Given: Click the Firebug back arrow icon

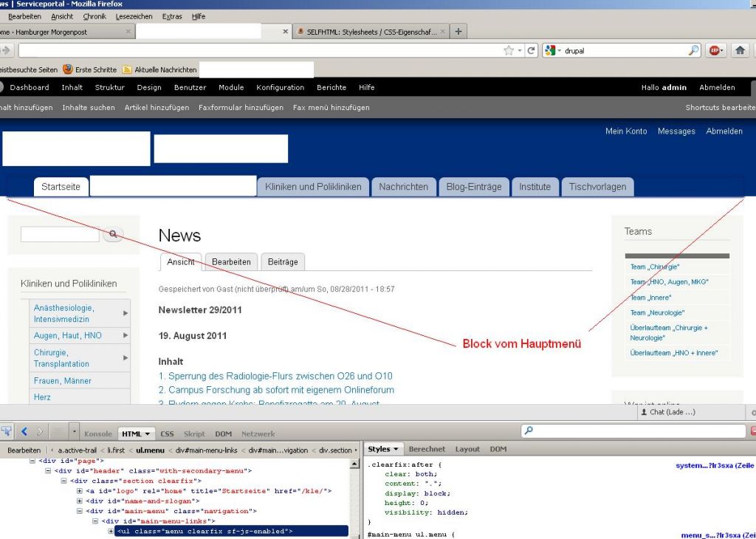Looking at the screenshot, I should tap(24, 431).
